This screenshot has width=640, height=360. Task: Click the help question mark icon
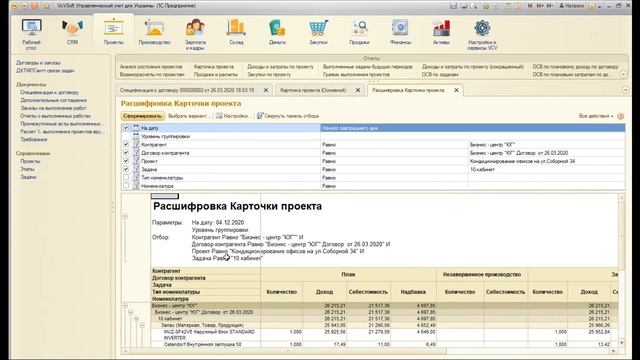click(621, 116)
